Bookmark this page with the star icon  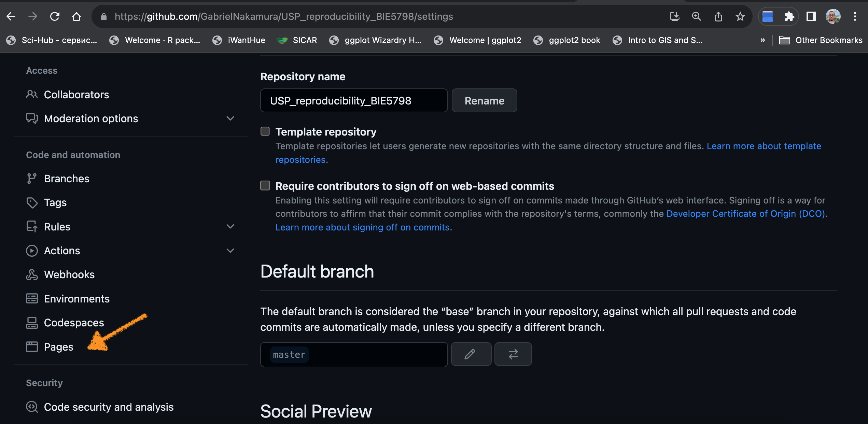tap(740, 16)
